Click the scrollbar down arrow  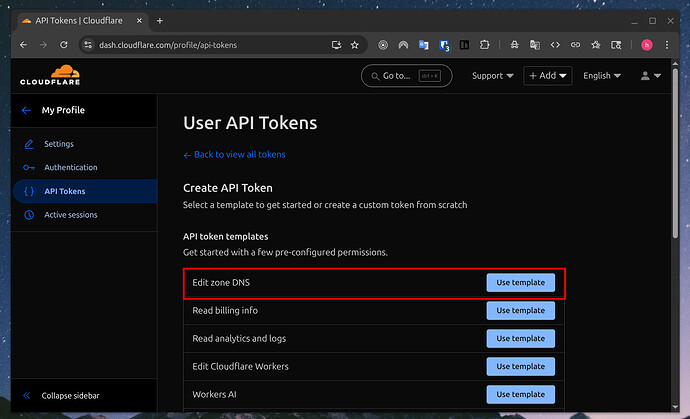(x=676, y=408)
